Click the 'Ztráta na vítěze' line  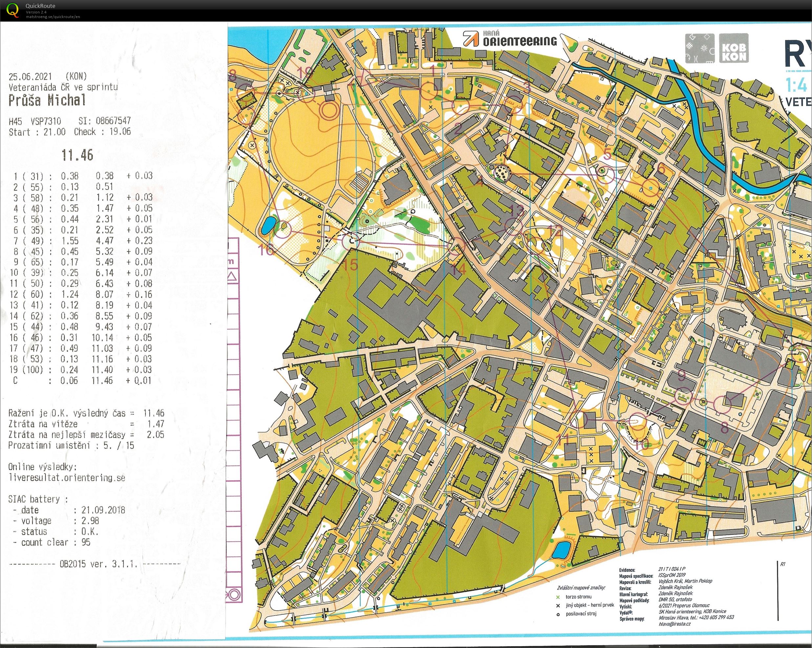coord(86,424)
